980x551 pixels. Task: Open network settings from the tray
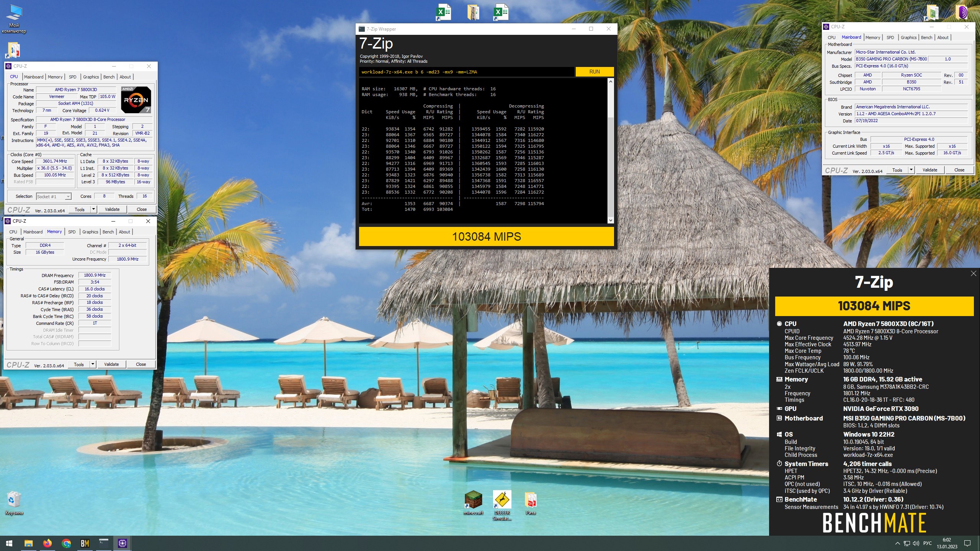pyautogui.click(x=906, y=543)
